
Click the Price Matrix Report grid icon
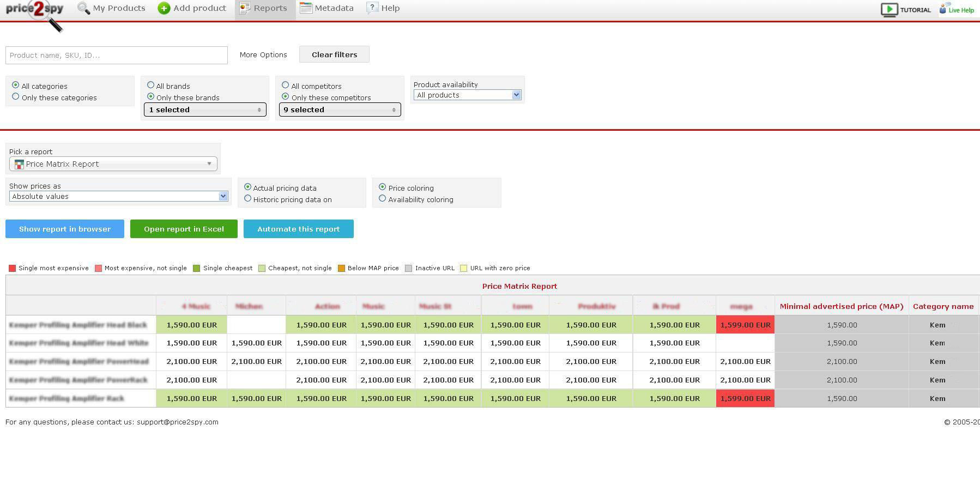click(19, 164)
